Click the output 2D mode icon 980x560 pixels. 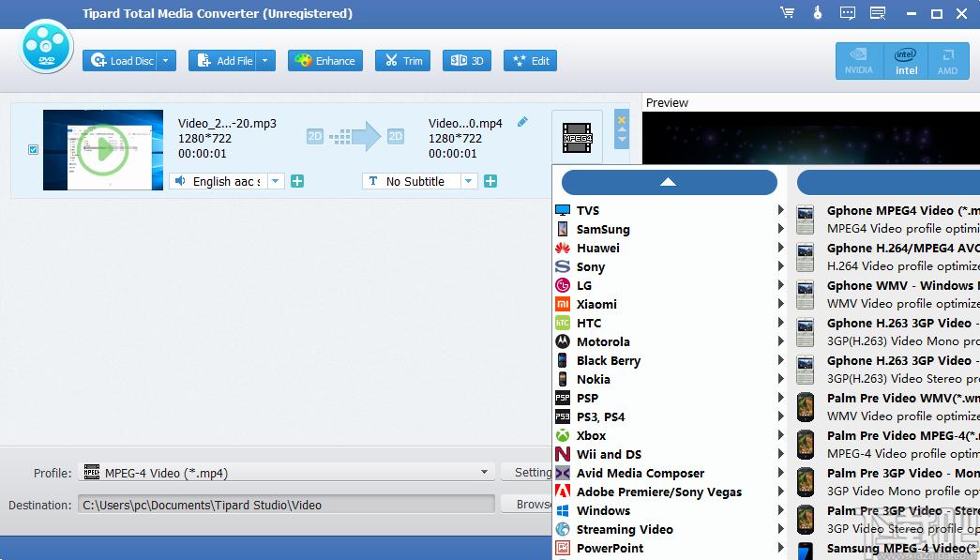coord(396,136)
